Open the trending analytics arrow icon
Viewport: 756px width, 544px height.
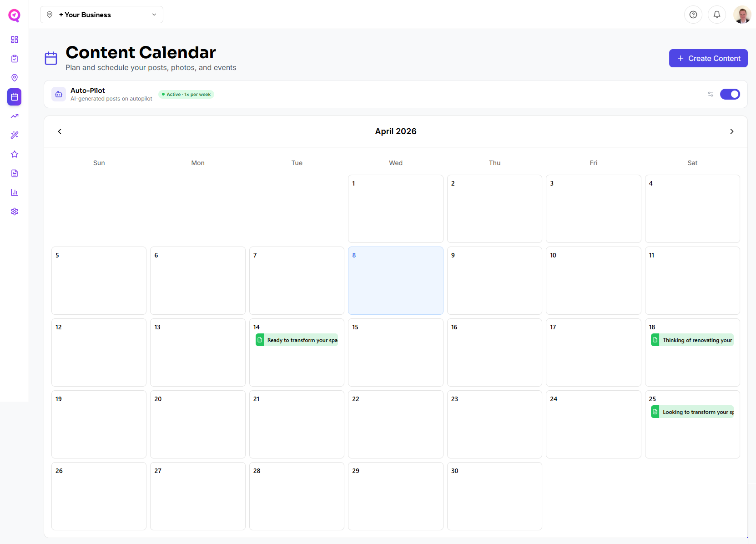(15, 116)
